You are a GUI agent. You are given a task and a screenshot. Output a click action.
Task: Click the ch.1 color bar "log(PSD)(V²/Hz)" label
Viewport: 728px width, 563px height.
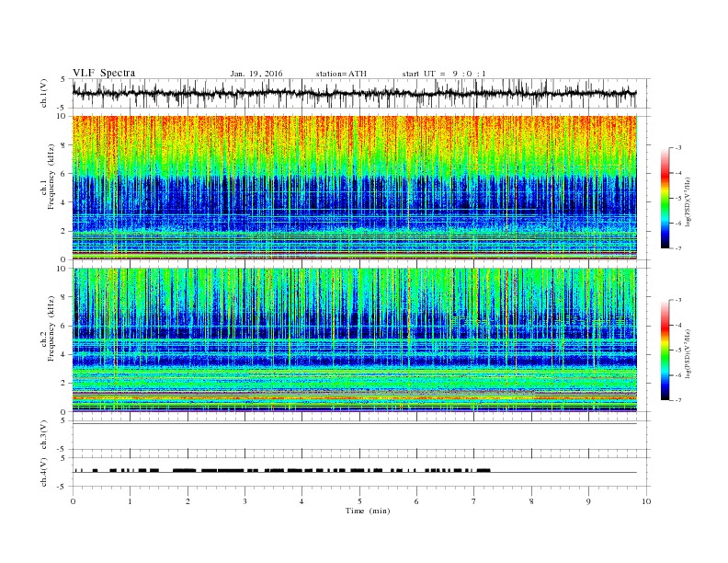(x=689, y=201)
